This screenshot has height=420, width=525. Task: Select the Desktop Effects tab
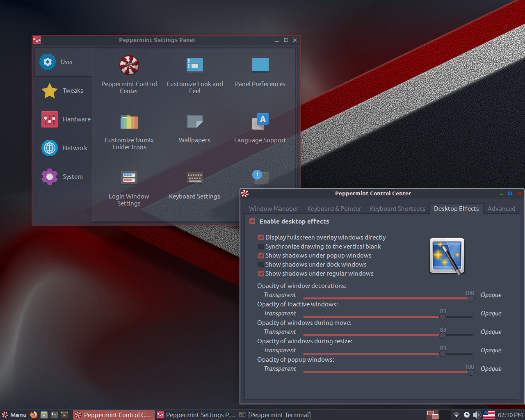click(456, 209)
